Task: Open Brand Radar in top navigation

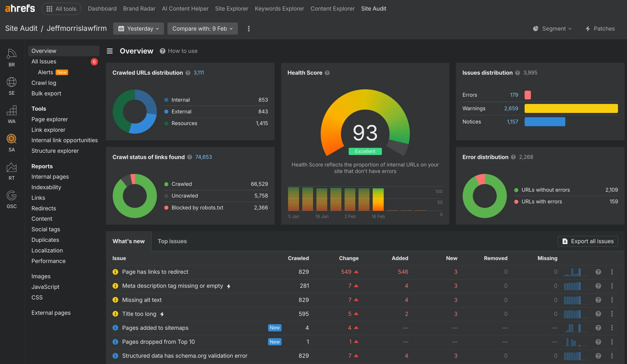Action: coord(139,9)
